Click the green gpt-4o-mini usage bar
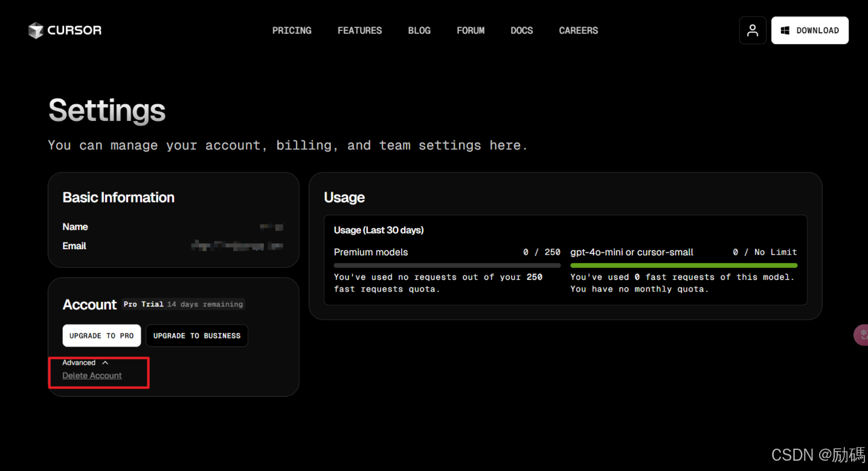The width and height of the screenshot is (868, 471). (x=684, y=265)
